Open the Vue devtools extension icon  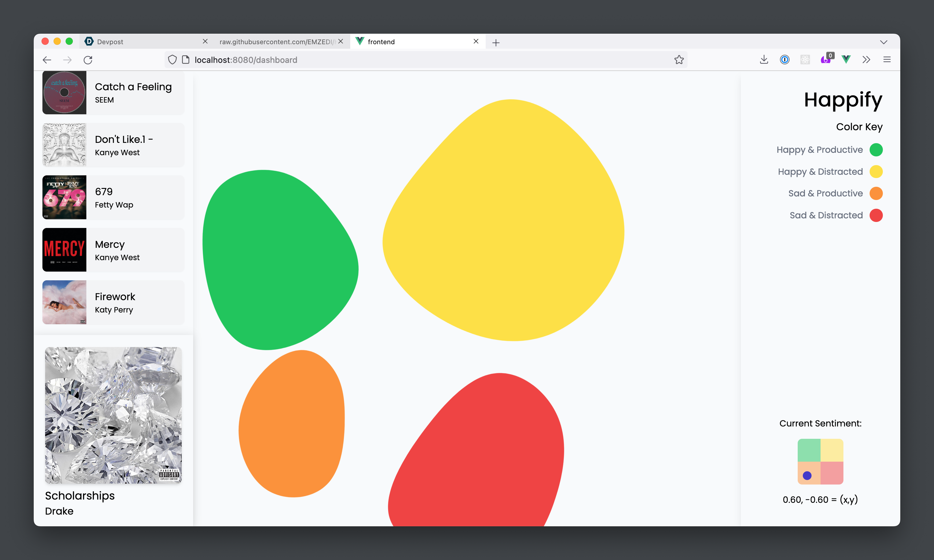846,60
